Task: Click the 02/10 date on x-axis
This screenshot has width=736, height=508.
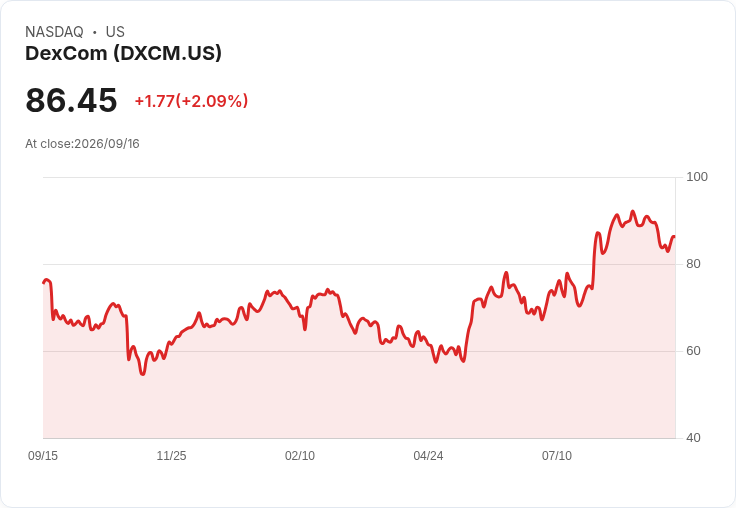Action: (299, 456)
